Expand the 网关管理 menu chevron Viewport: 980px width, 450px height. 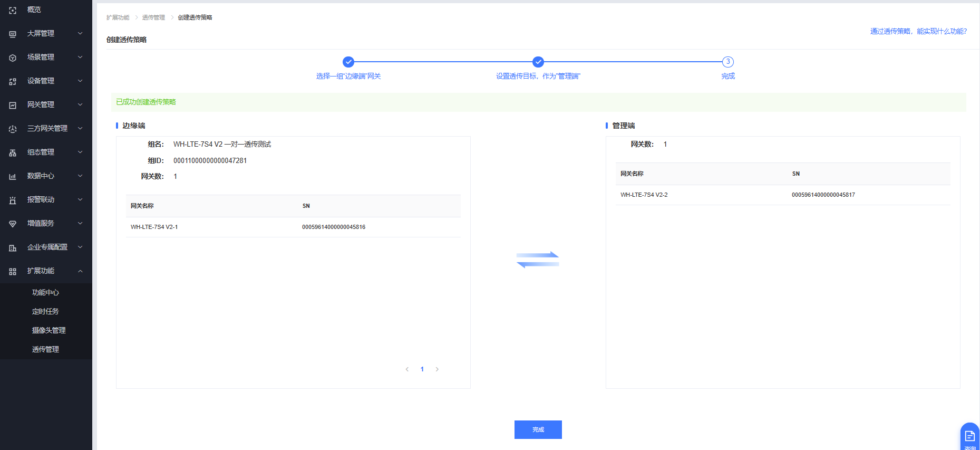(x=80, y=104)
